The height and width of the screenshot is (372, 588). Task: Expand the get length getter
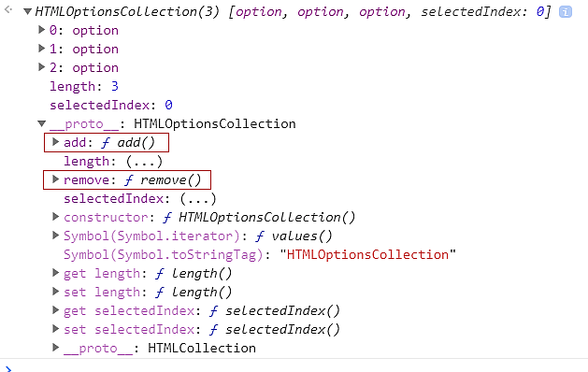55,273
